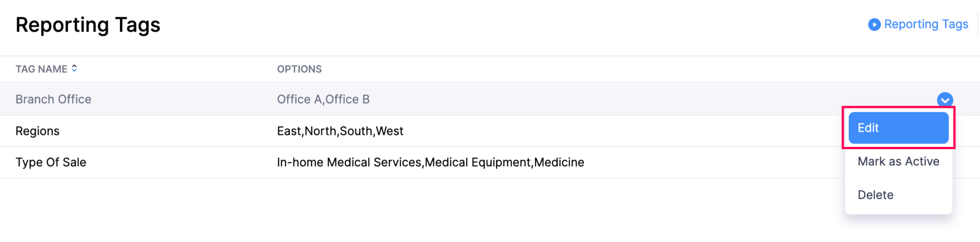Viewport: 980px width, 242px height.
Task: Click the sort arrows next to TAG NAME
Action: [74, 68]
